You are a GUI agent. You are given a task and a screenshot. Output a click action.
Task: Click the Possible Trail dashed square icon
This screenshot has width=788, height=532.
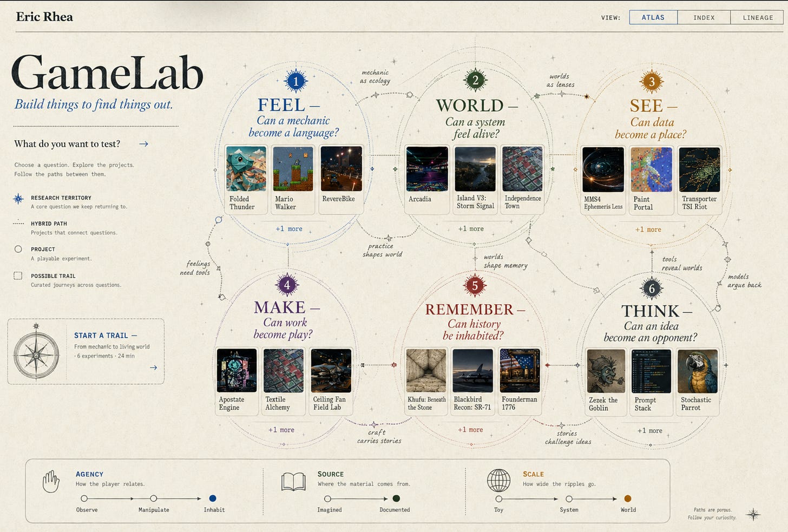[x=18, y=275]
